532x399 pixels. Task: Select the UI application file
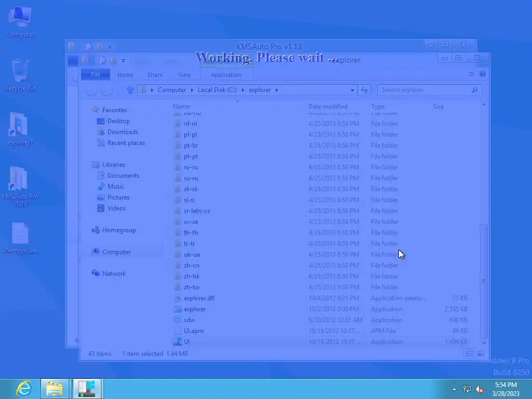pyautogui.click(x=187, y=342)
